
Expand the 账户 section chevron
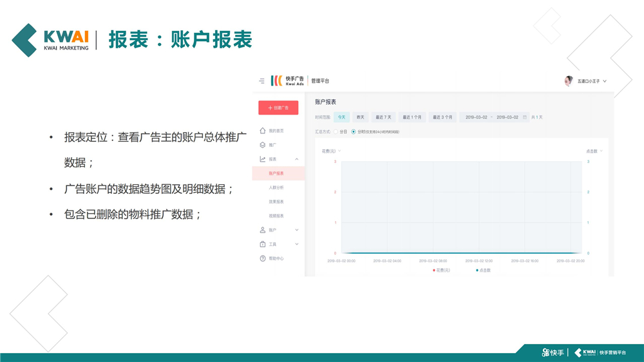(296, 230)
